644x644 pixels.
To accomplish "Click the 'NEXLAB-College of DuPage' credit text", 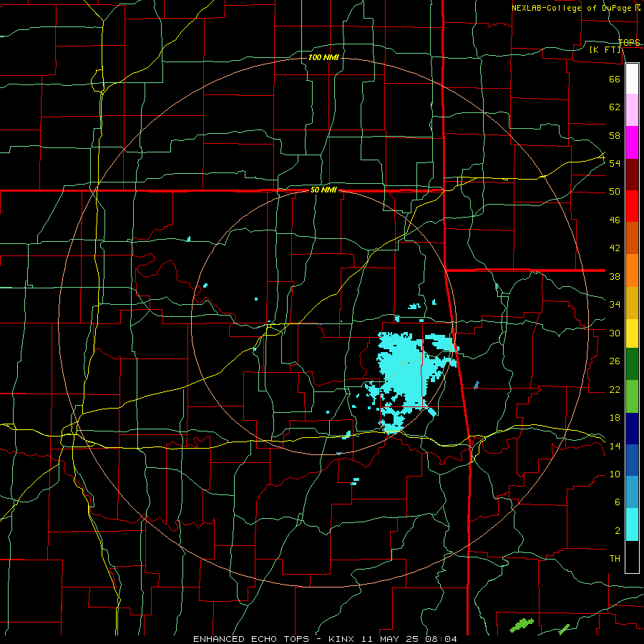I will tap(572, 8).
